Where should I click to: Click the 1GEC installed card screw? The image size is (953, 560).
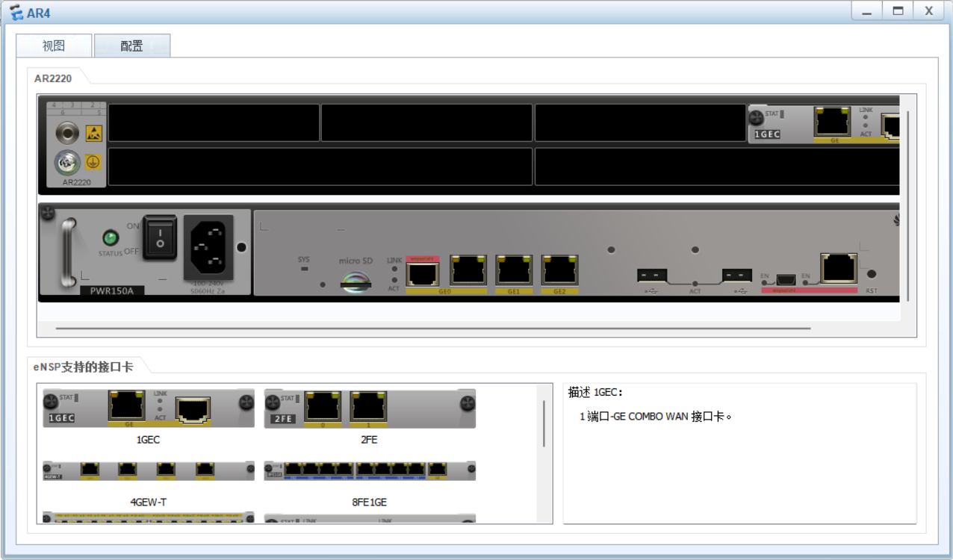[757, 116]
